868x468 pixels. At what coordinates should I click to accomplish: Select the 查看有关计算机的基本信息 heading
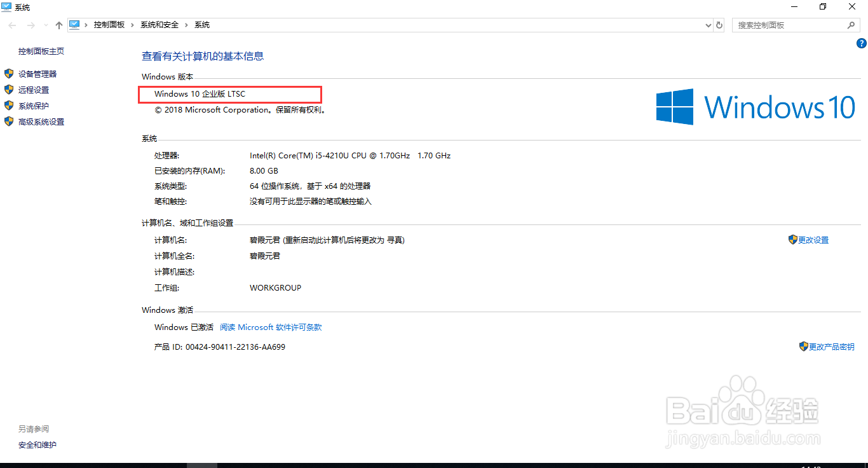tap(203, 56)
